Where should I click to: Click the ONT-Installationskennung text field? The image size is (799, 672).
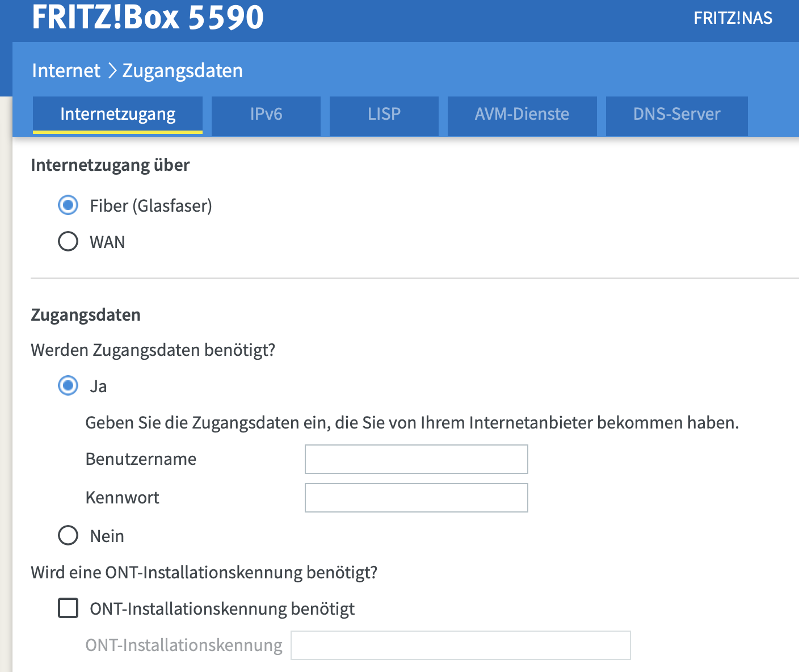pos(461,645)
